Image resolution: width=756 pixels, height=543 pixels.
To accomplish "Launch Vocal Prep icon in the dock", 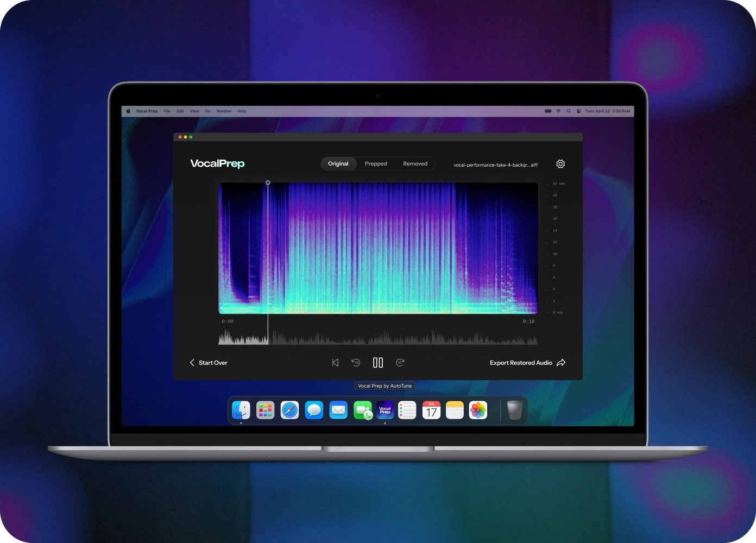I will [x=385, y=411].
